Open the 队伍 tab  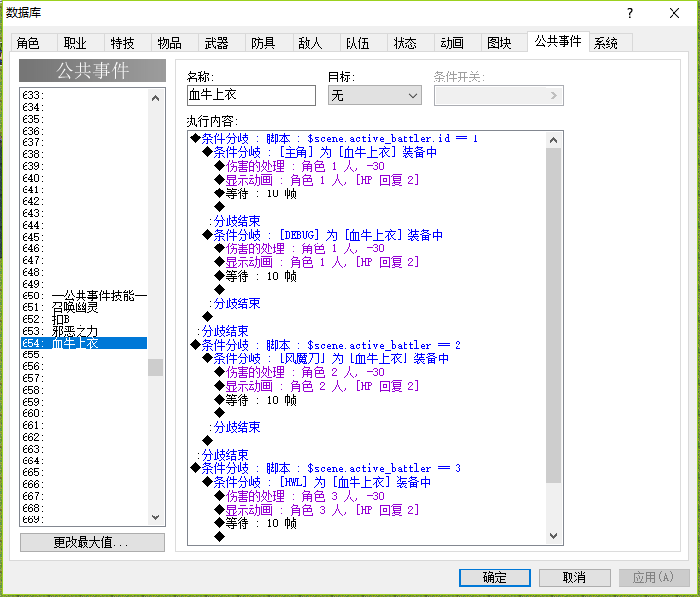363,43
